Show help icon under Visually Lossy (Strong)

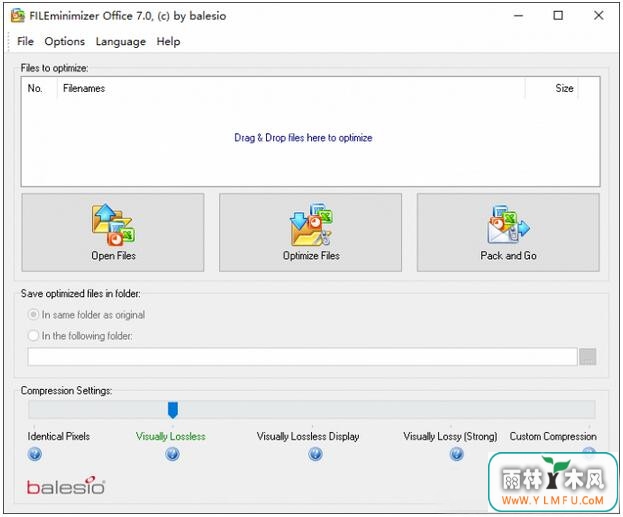point(457,454)
